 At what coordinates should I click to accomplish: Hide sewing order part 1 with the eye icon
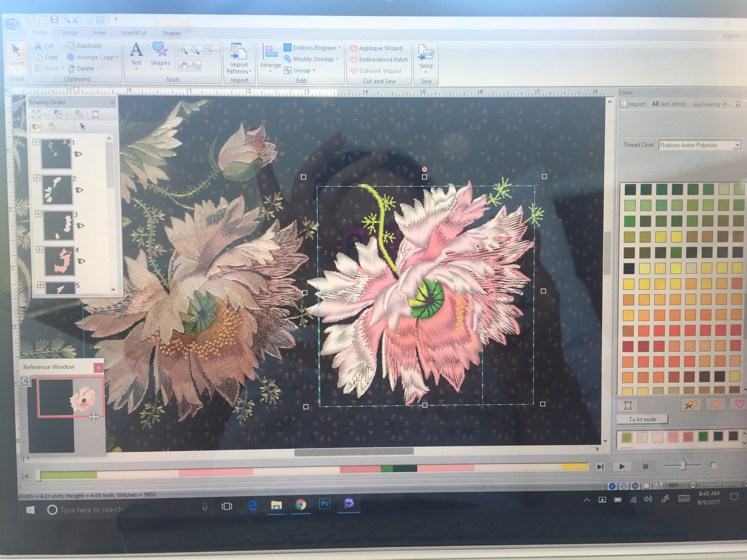pyautogui.click(x=78, y=154)
